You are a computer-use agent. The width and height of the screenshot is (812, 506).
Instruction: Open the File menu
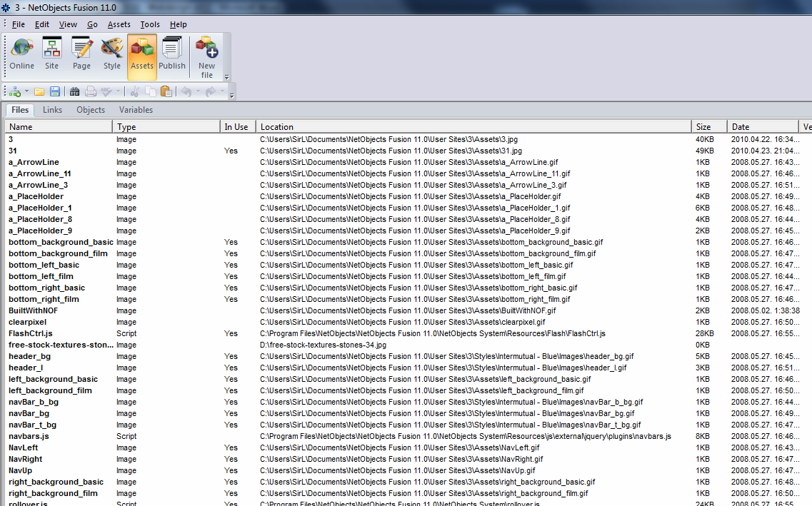pos(18,24)
